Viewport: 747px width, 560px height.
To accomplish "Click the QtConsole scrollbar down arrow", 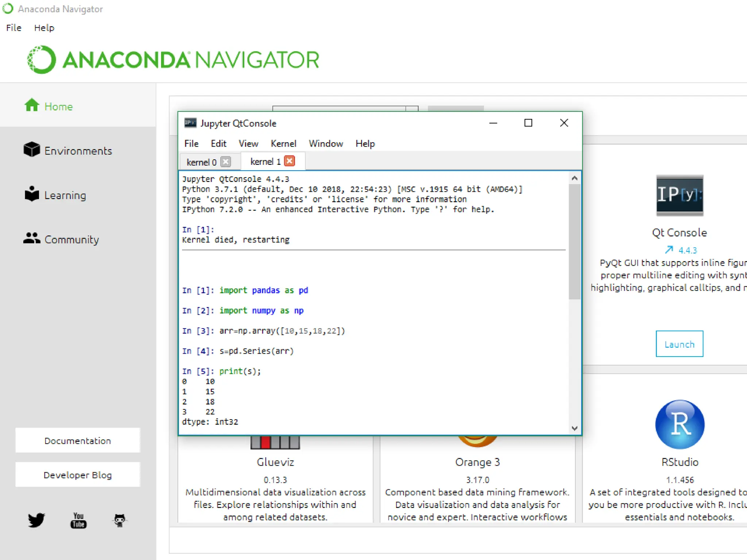I will click(574, 428).
